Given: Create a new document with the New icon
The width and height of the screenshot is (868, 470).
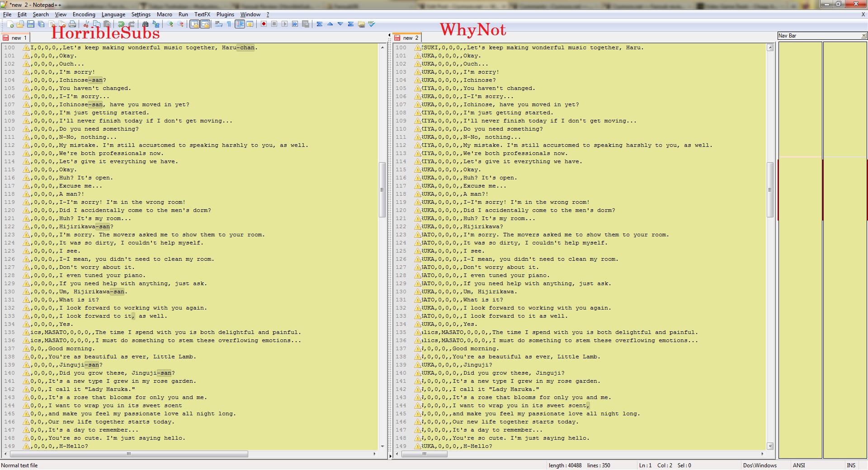Looking at the screenshot, I should pyautogui.click(x=10, y=24).
